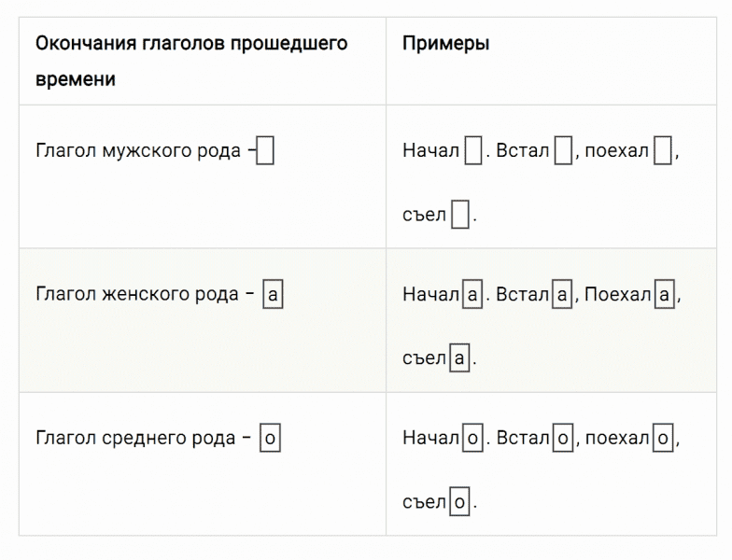Click the 'о' ending box after 'Встал'
This screenshot has height=560, width=732.
pos(563,438)
